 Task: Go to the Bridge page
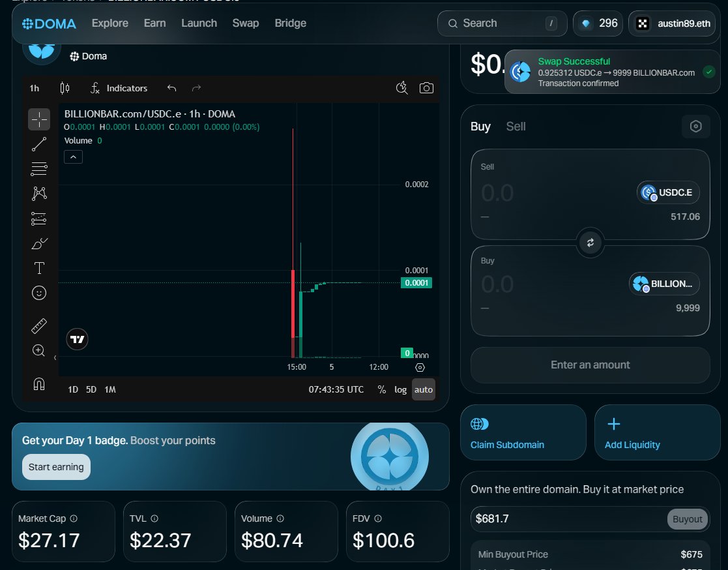coord(291,23)
